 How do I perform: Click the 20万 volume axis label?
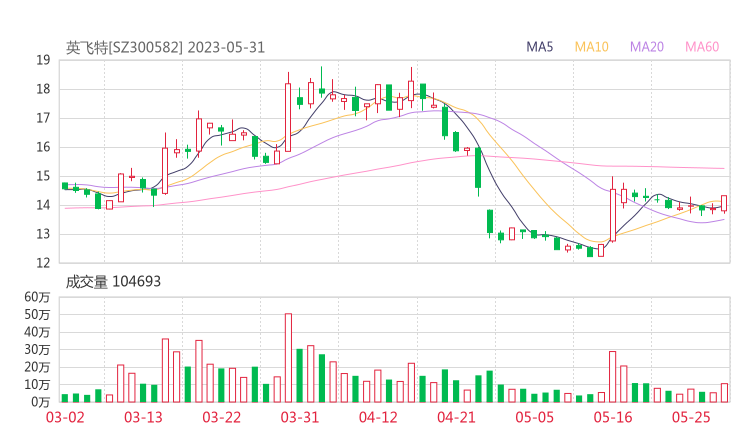pos(37,367)
